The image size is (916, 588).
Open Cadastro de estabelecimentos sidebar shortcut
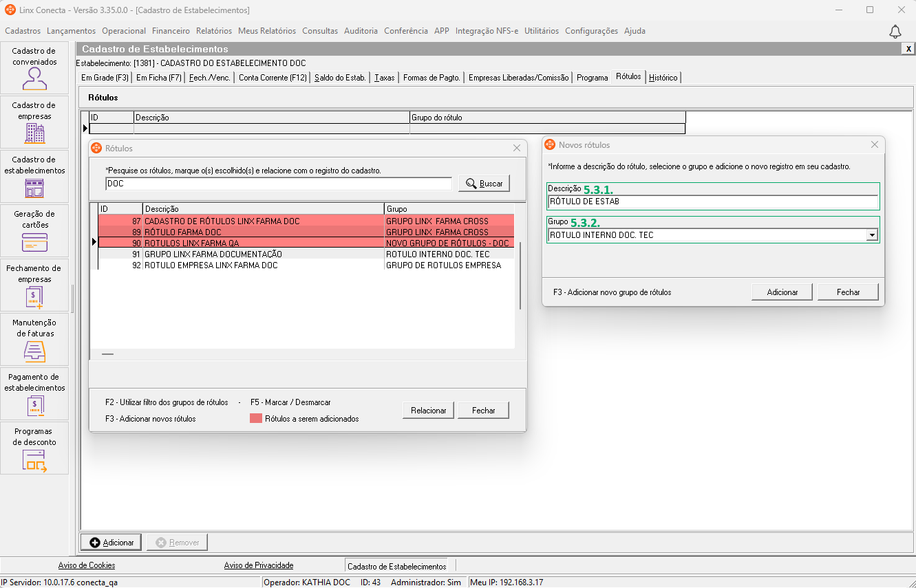34,176
